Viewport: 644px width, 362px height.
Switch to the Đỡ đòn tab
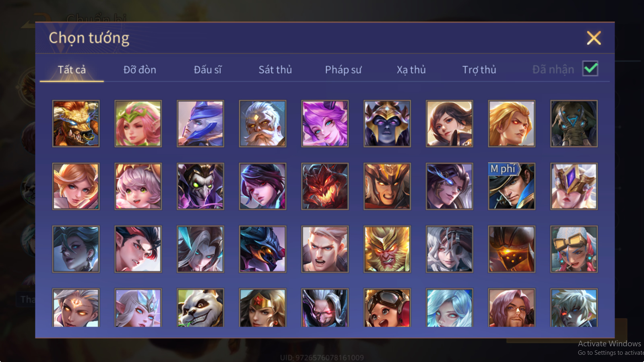pos(140,70)
